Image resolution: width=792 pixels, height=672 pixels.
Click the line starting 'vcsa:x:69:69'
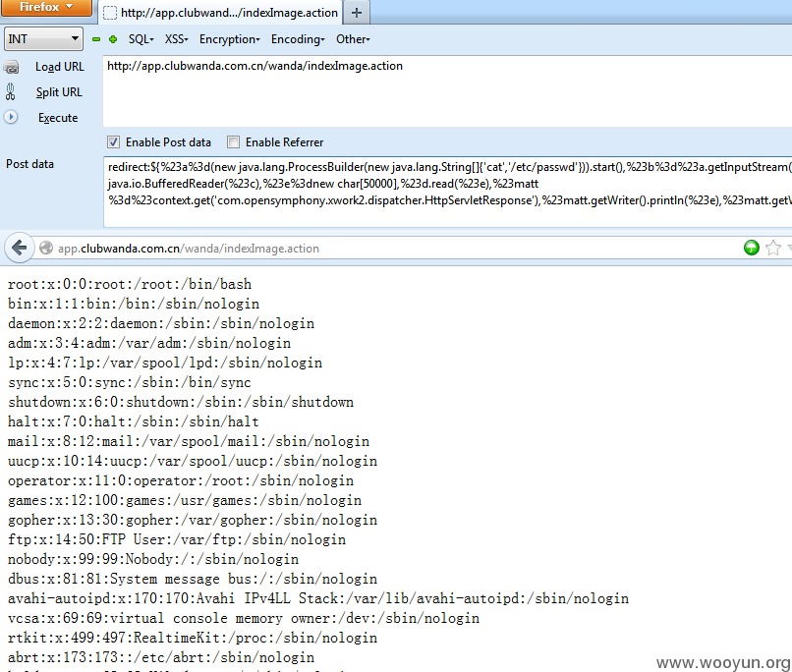pyautogui.click(x=244, y=619)
